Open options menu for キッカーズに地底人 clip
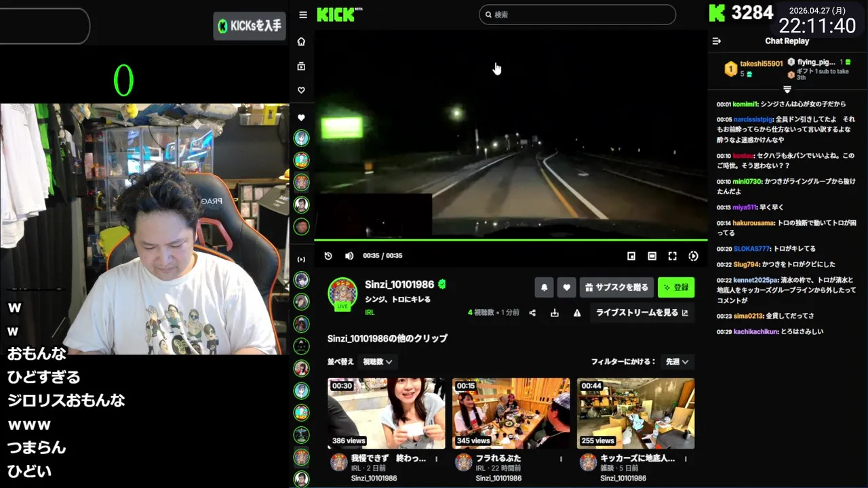The height and width of the screenshot is (488, 868). click(x=686, y=459)
